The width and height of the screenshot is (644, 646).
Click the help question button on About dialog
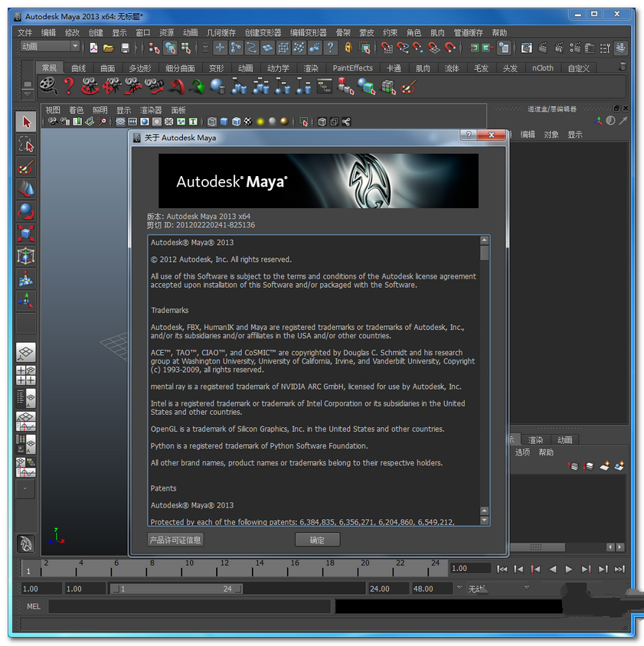pyautogui.click(x=469, y=135)
